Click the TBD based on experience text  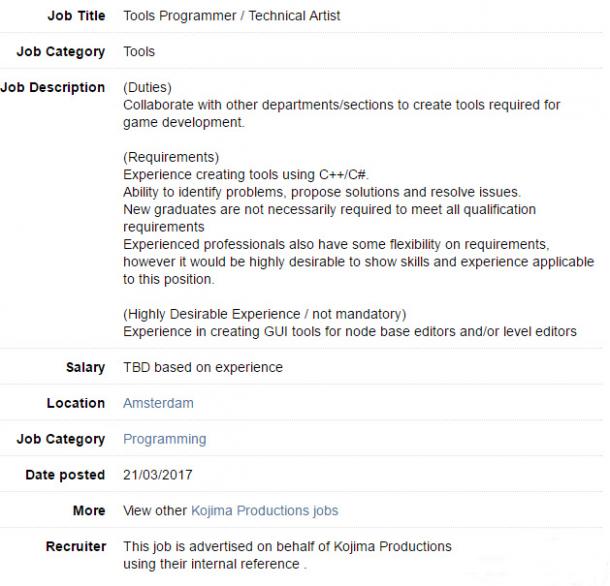click(x=203, y=367)
